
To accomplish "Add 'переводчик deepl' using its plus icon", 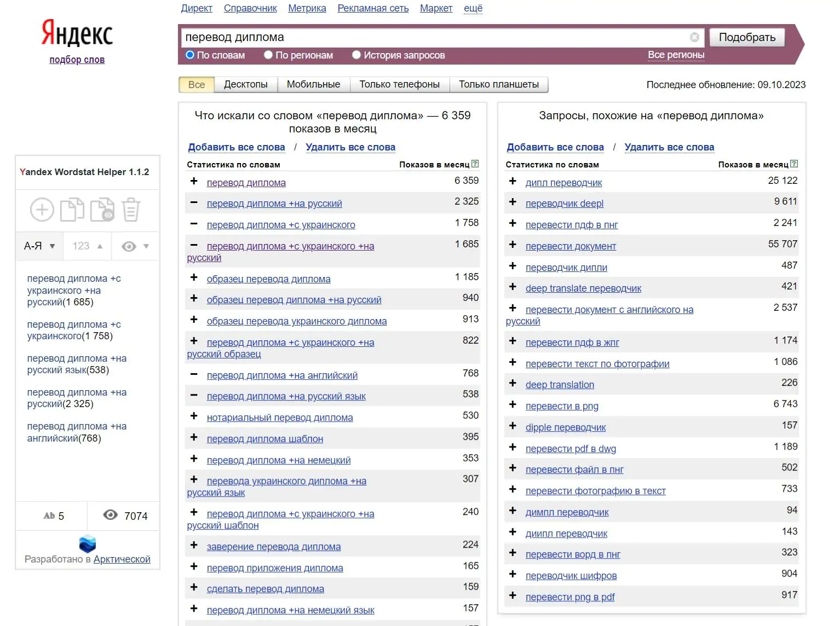I will (x=513, y=202).
